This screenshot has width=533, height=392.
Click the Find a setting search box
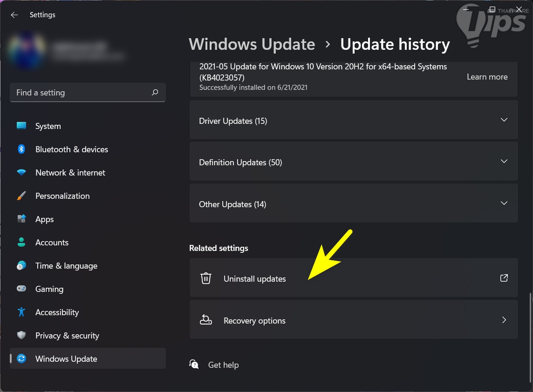(82, 93)
